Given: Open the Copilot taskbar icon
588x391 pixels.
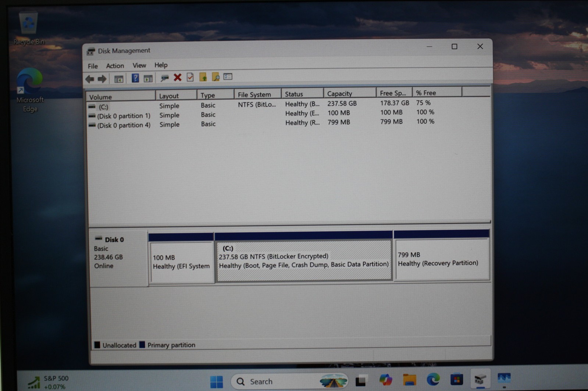Looking at the screenshot, I should [385, 380].
